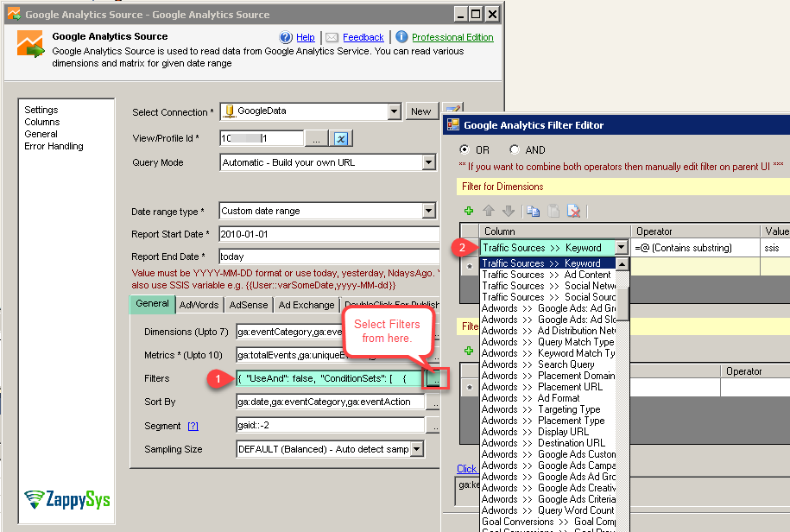Select 'Adwords >> Query Match Type' option

point(547,342)
